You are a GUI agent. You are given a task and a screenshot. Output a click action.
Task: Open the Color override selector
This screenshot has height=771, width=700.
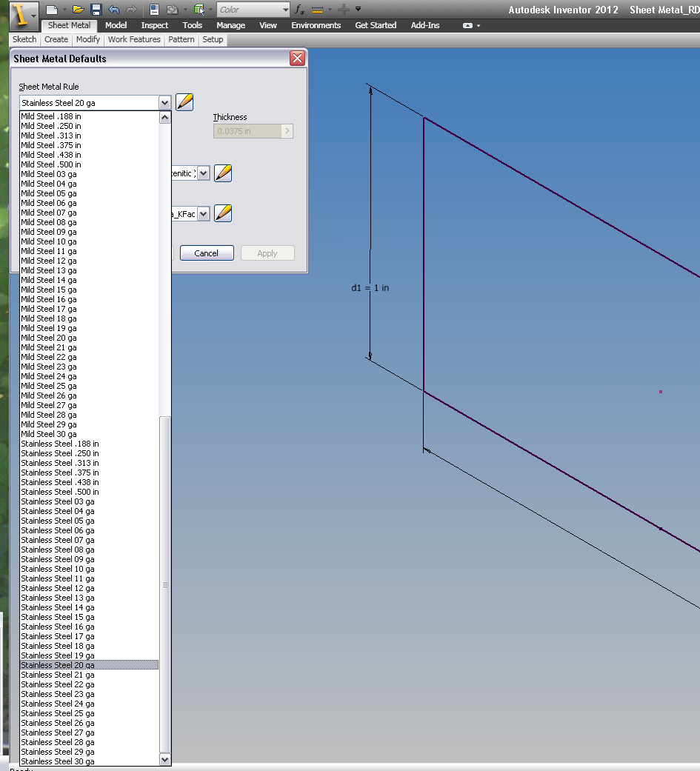point(252,10)
